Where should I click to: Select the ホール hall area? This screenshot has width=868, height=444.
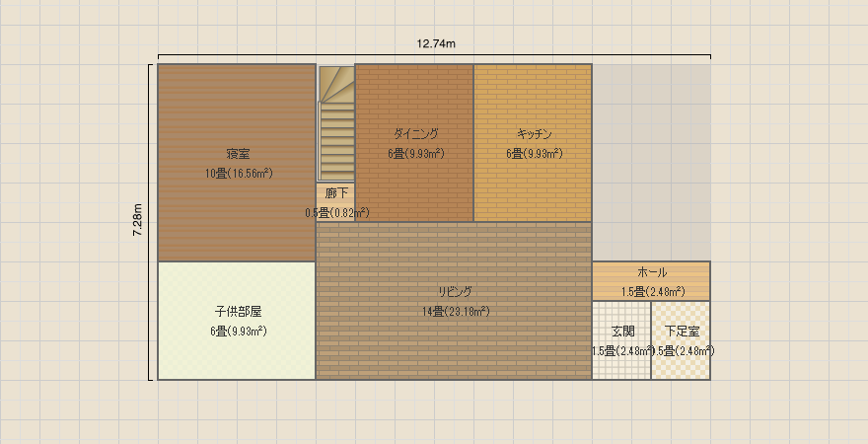click(651, 281)
